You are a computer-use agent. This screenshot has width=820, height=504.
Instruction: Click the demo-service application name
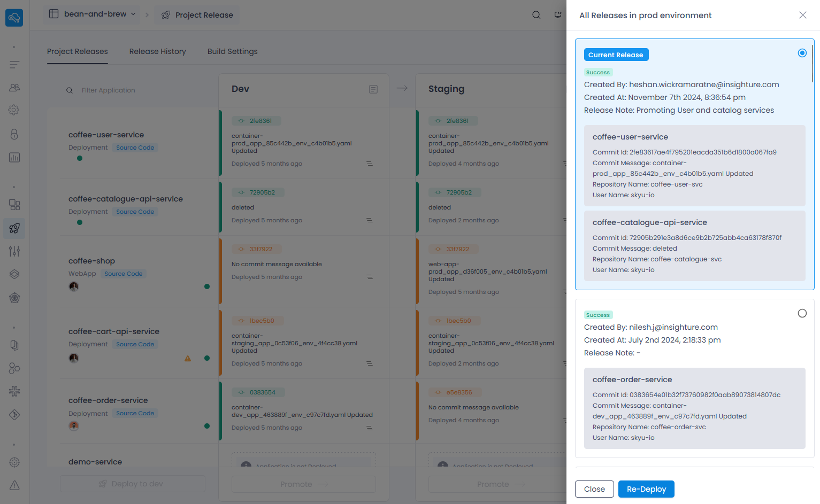click(95, 462)
